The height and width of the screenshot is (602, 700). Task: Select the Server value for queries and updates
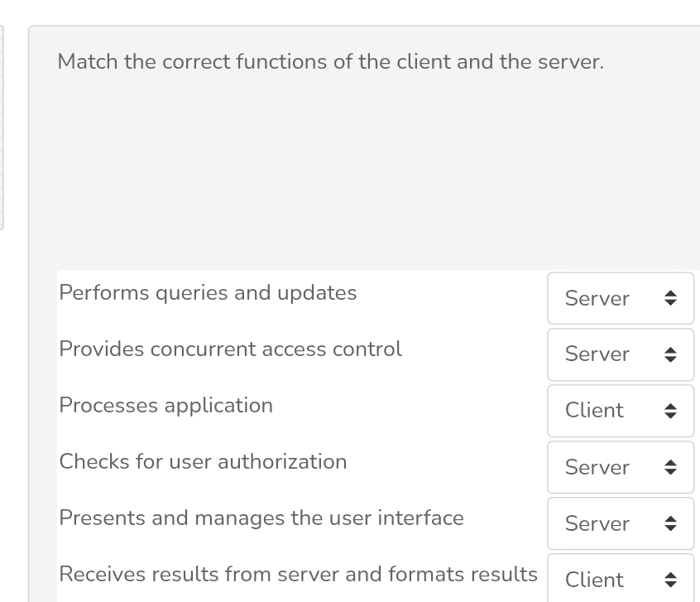click(x=597, y=298)
